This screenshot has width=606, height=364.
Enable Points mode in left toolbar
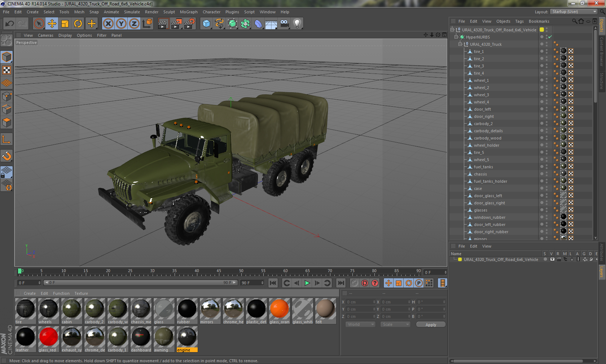(x=6, y=97)
